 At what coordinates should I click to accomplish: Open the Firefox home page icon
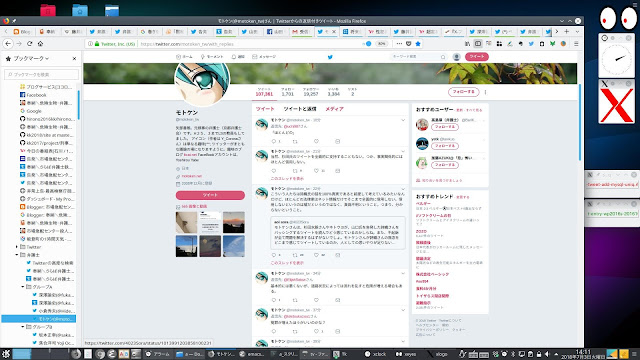(40, 44)
